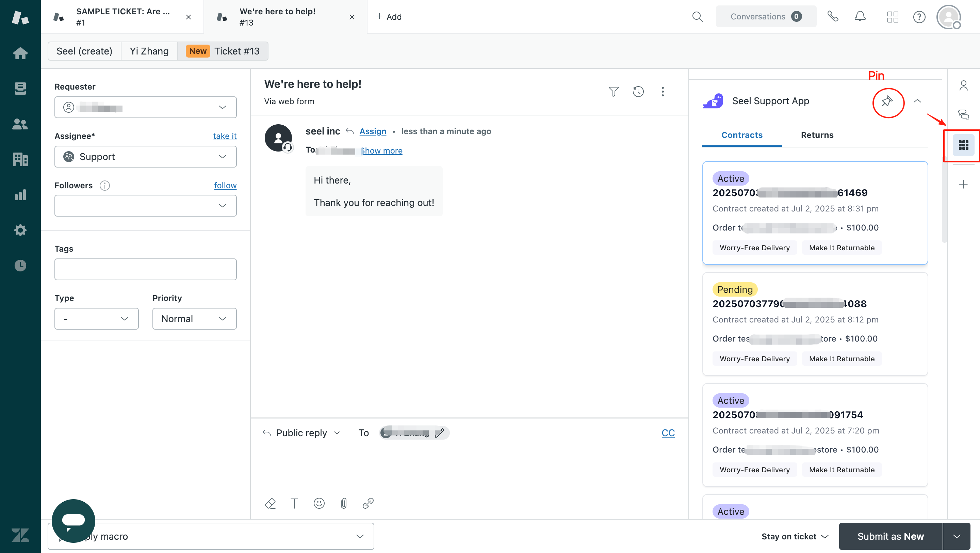Open Reporting in left navigation
980x553 pixels.
tap(20, 195)
